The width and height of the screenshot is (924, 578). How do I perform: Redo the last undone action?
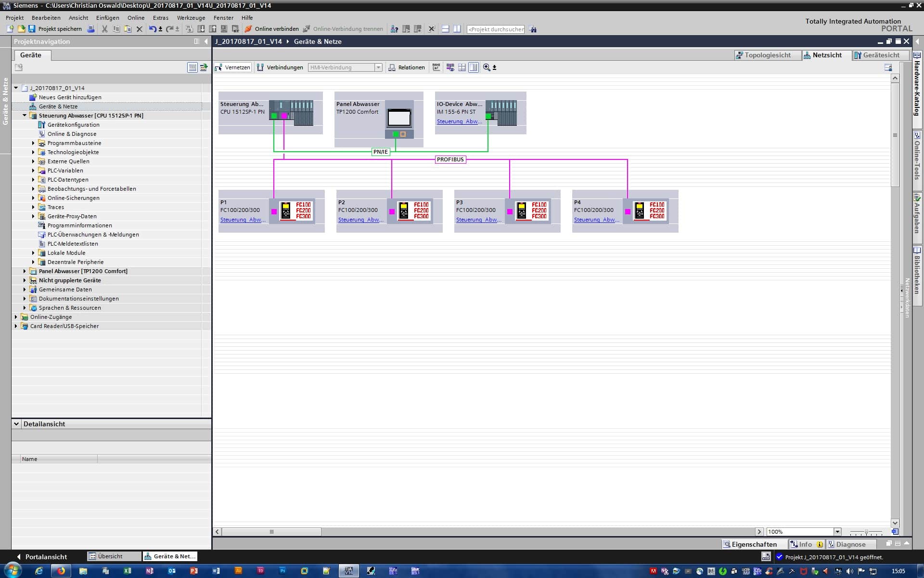click(x=169, y=29)
